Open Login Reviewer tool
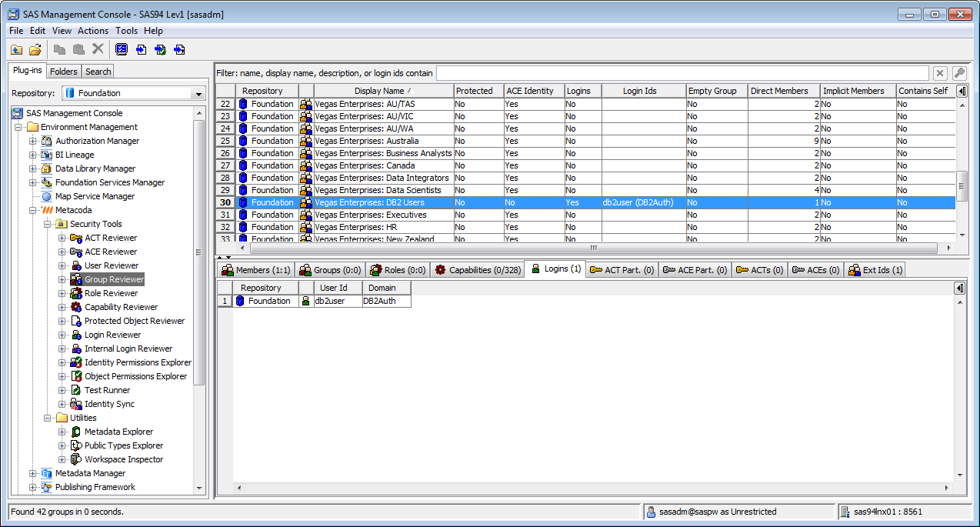 click(x=112, y=335)
